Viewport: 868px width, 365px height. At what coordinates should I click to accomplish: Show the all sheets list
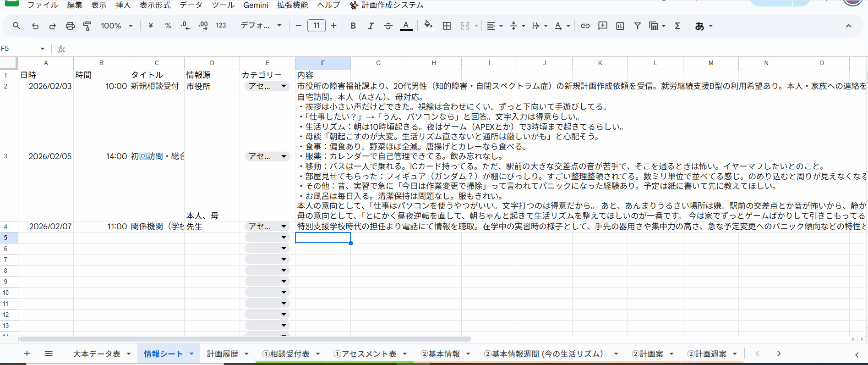click(49, 354)
